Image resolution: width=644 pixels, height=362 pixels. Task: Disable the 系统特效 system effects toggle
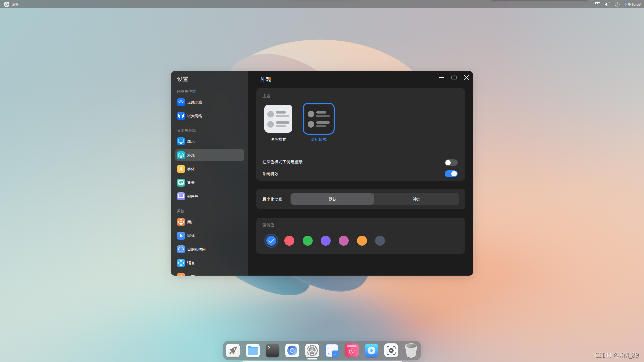[451, 174]
